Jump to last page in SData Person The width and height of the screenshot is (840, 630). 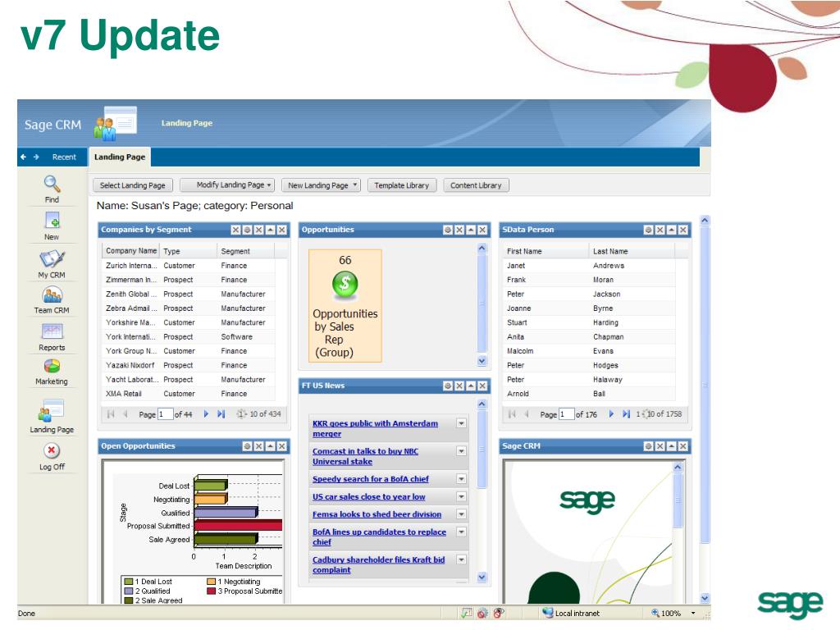tap(626, 414)
